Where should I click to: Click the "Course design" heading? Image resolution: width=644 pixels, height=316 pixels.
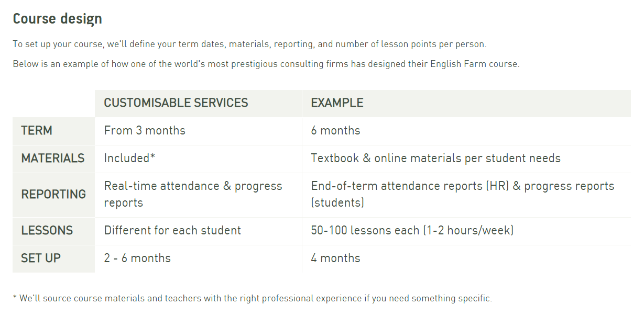click(57, 19)
